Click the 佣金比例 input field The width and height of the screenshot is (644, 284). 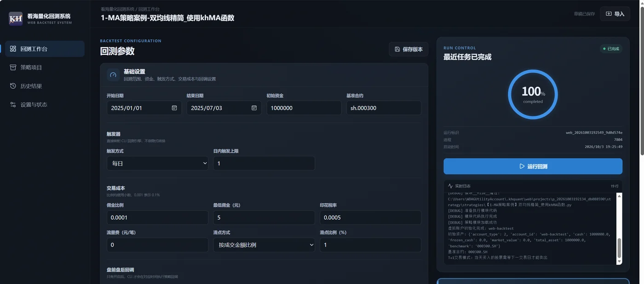point(157,217)
